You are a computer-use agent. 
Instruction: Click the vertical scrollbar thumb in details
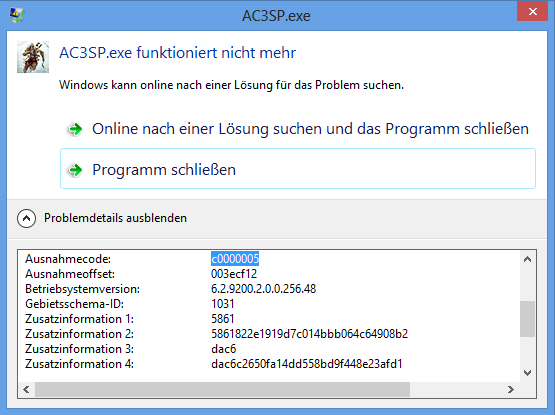[527, 319]
